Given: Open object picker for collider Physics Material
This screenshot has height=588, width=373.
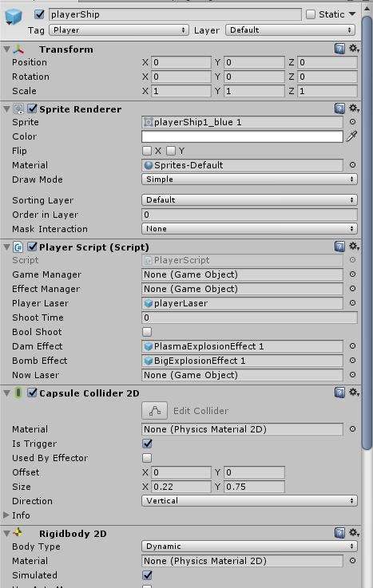Looking at the screenshot, I should click(352, 429).
